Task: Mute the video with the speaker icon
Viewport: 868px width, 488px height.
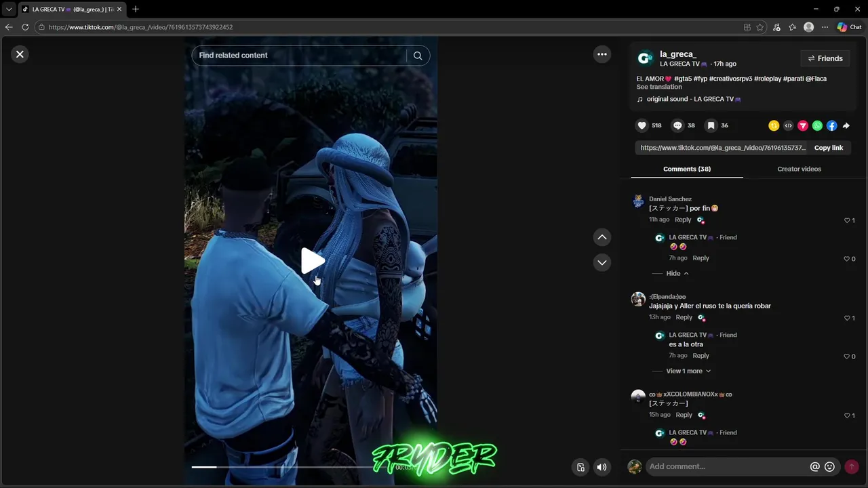Action: coord(601,467)
